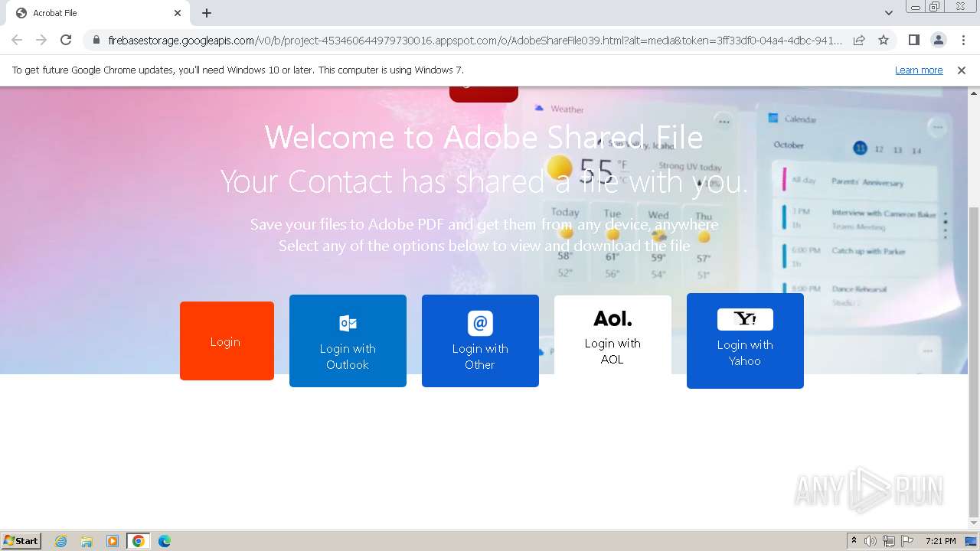The height and width of the screenshot is (551, 980).
Task: Launch Internet Explorer from taskbar
Action: click(x=60, y=541)
